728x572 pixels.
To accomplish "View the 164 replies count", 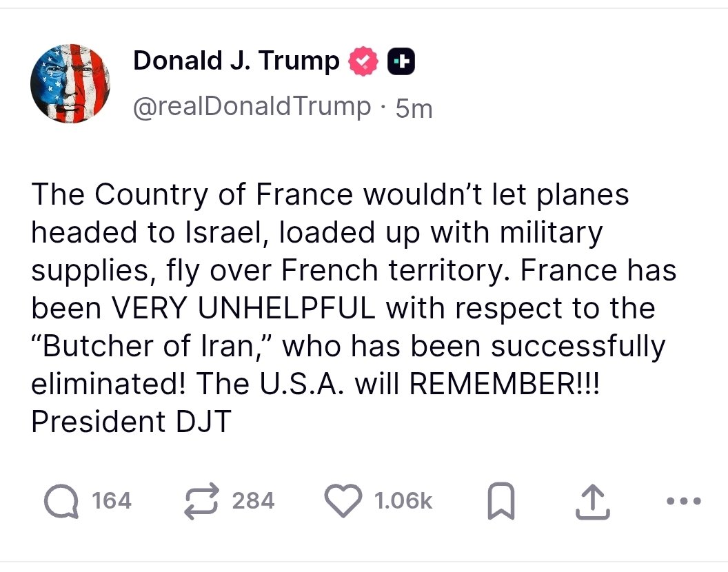I will 112,501.
